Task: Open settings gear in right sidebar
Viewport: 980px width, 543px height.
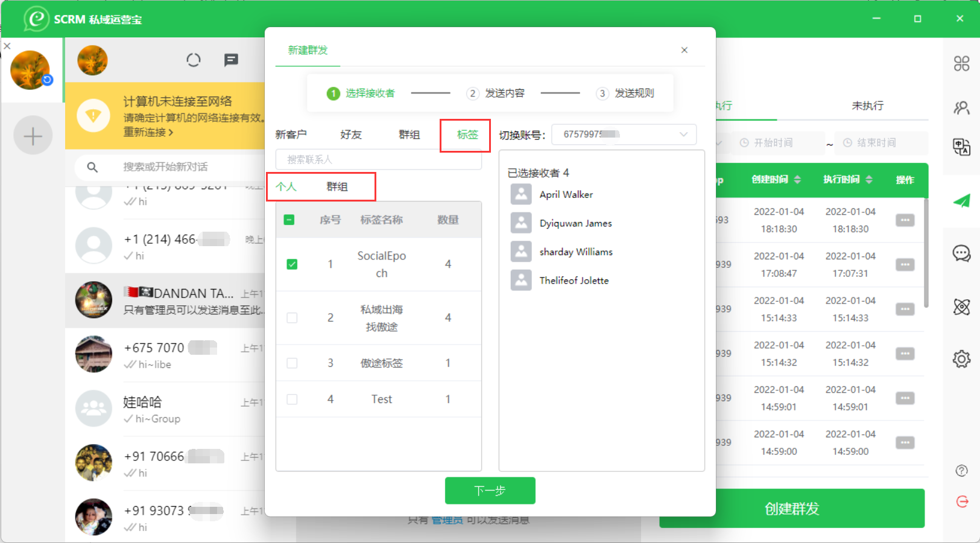Action: point(961,359)
